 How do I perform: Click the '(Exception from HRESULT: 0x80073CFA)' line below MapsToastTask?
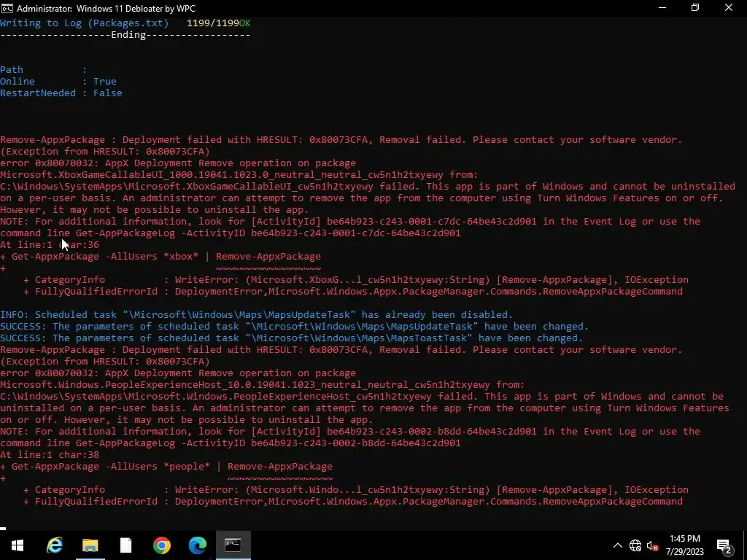105,362
